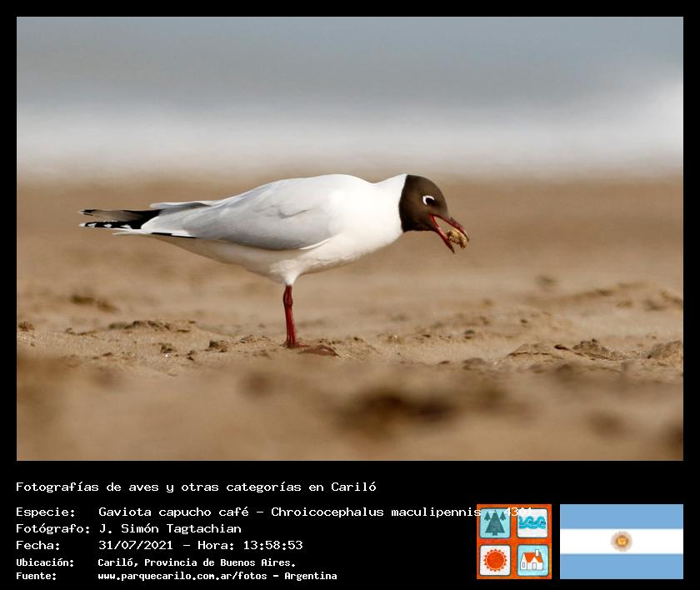Image resolution: width=700 pixels, height=590 pixels.
Task: Click the sun emblem on the flag
Action: 621,542
